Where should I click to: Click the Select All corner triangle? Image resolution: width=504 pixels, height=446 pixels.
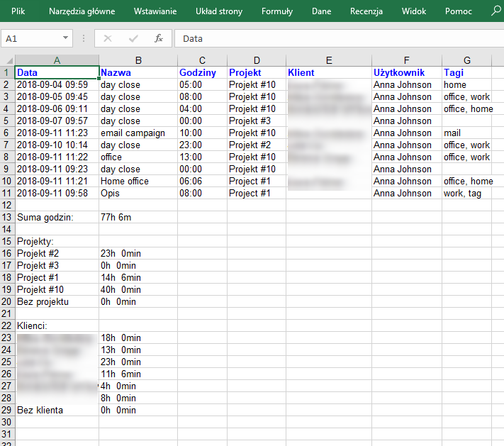8,60
